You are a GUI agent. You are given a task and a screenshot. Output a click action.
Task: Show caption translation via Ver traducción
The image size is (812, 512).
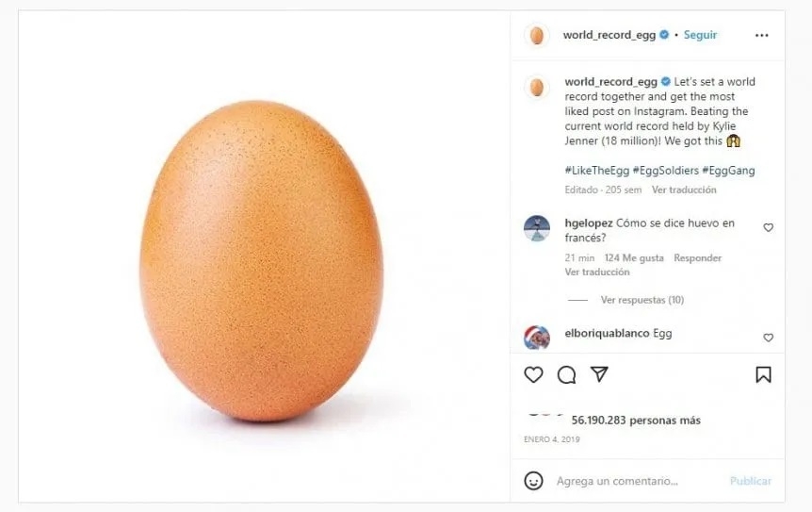(684, 190)
